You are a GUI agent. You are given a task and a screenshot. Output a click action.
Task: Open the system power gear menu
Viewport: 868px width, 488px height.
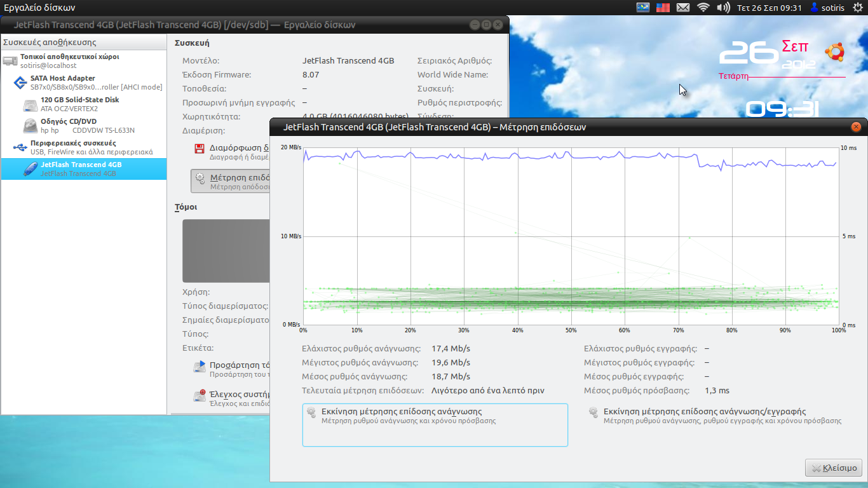coord(857,8)
